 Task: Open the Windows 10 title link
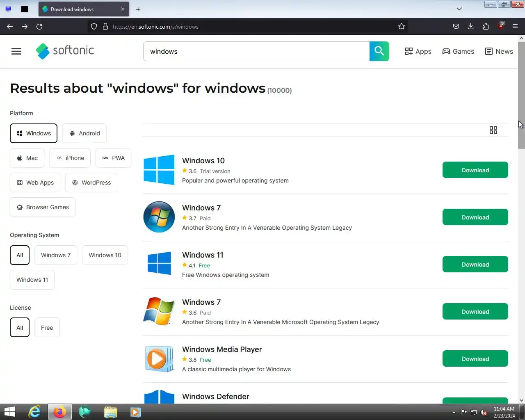203,161
